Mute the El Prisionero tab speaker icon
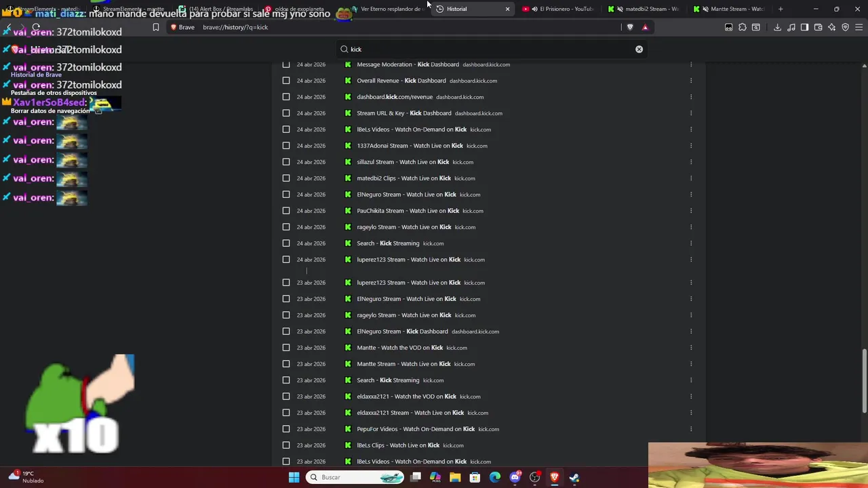 tap(534, 9)
